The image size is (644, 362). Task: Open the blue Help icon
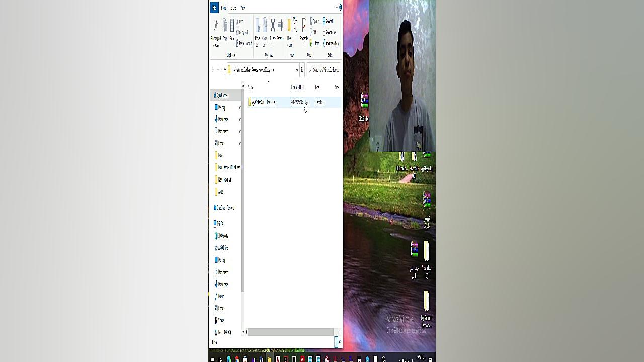pyautogui.click(x=341, y=8)
